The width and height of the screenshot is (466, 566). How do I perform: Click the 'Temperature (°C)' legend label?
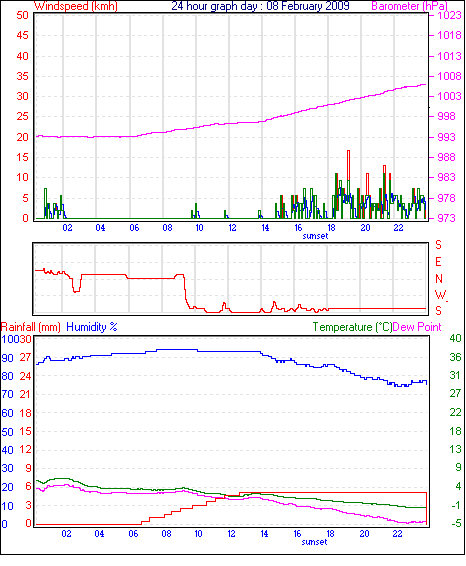click(x=352, y=327)
